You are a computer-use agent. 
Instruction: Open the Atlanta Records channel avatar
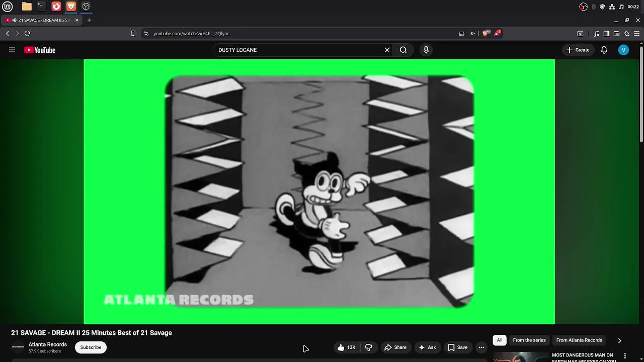[18, 347]
